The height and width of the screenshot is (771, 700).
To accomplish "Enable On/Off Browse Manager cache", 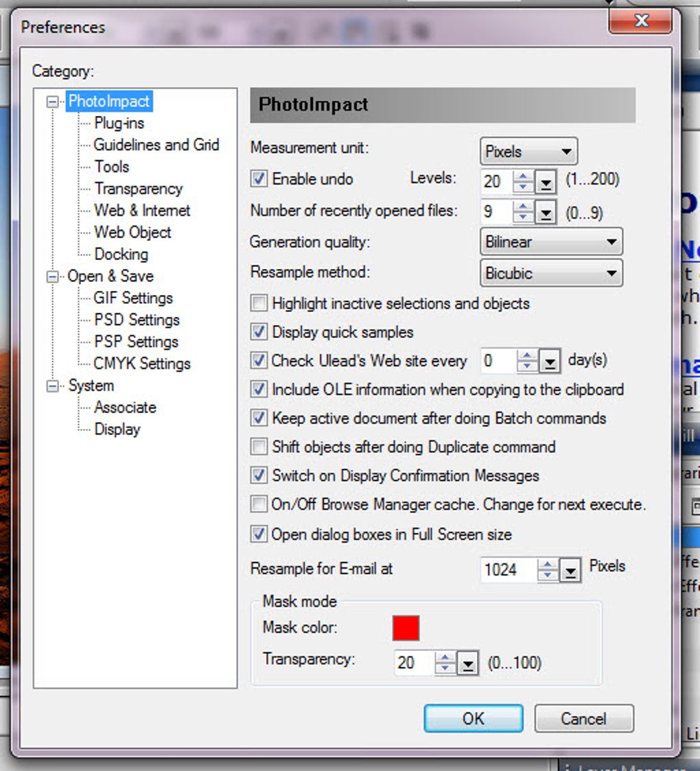I will click(259, 504).
